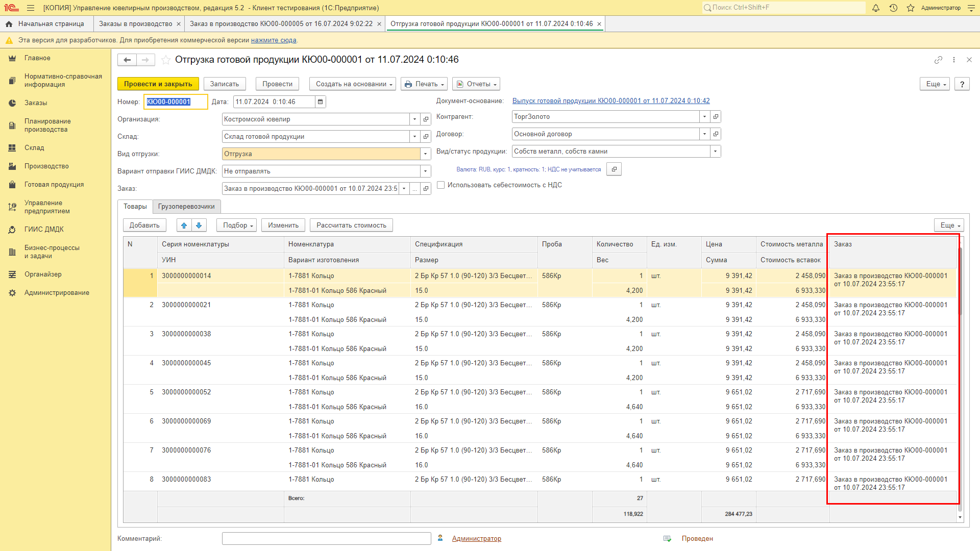The image size is (980, 551).
Task: Move table row down arrow
Action: point(199,226)
